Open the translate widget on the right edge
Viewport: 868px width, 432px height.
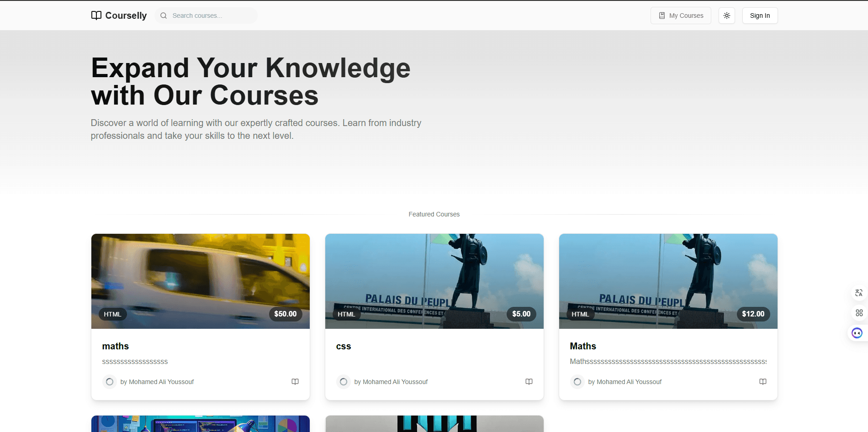coord(858,293)
